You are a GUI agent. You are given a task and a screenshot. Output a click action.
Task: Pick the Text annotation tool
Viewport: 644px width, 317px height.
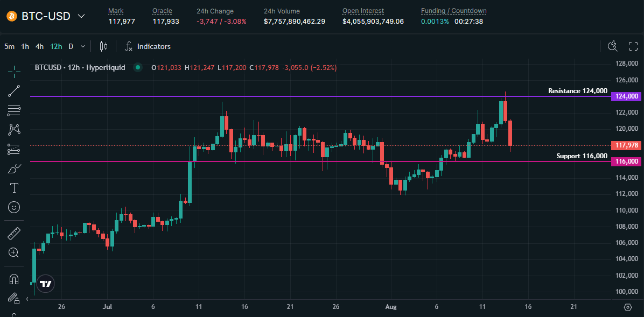(x=14, y=188)
